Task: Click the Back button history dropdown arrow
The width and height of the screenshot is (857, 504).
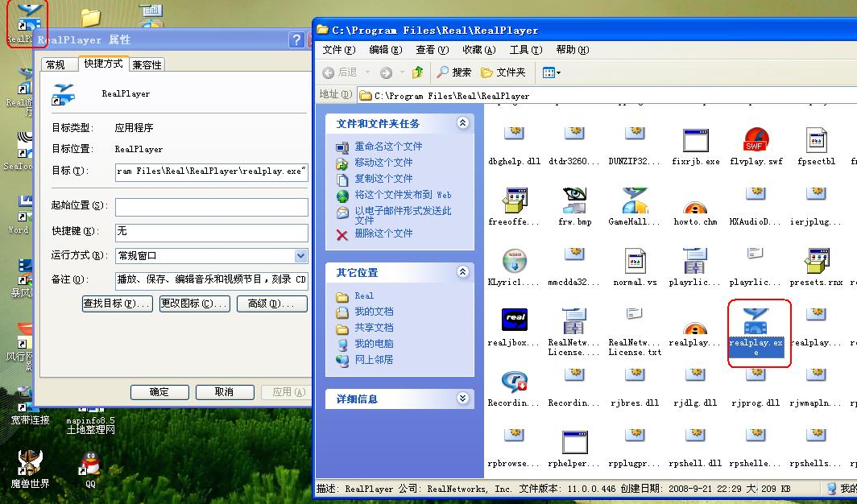Action: point(367,72)
